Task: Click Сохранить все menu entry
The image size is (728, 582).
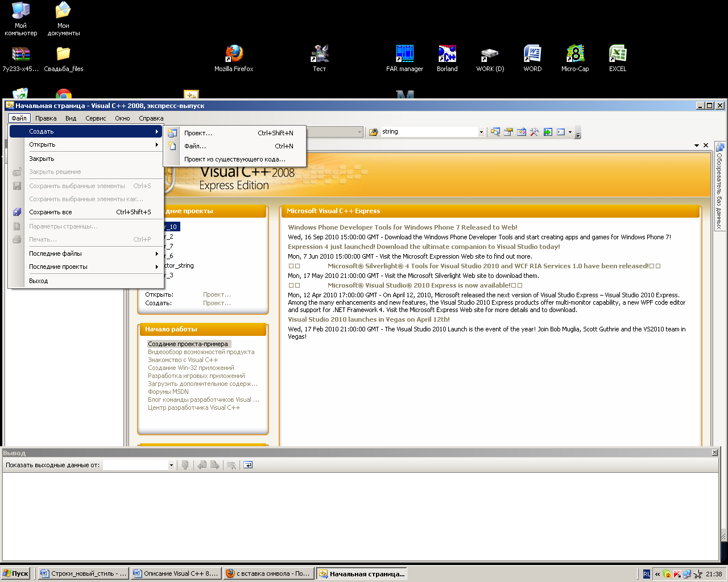Action: 86,212
